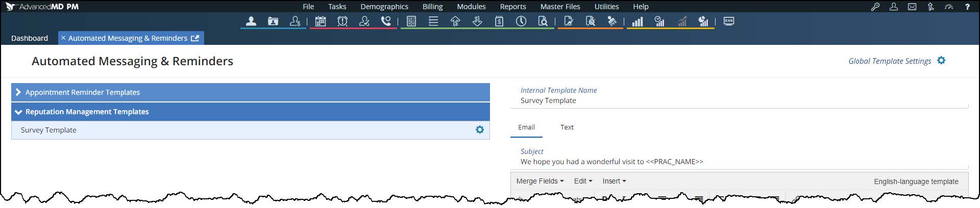Open the Billing menu

click(432, 7)
